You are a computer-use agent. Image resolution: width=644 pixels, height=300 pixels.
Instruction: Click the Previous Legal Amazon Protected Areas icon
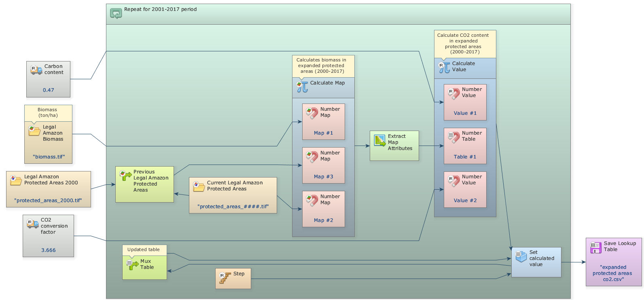coord(125,175)
